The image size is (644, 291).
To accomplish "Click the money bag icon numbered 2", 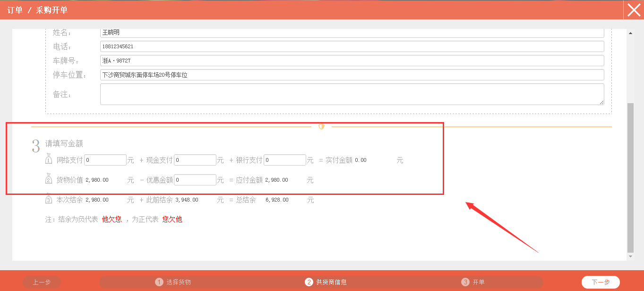I will point(49,178).
